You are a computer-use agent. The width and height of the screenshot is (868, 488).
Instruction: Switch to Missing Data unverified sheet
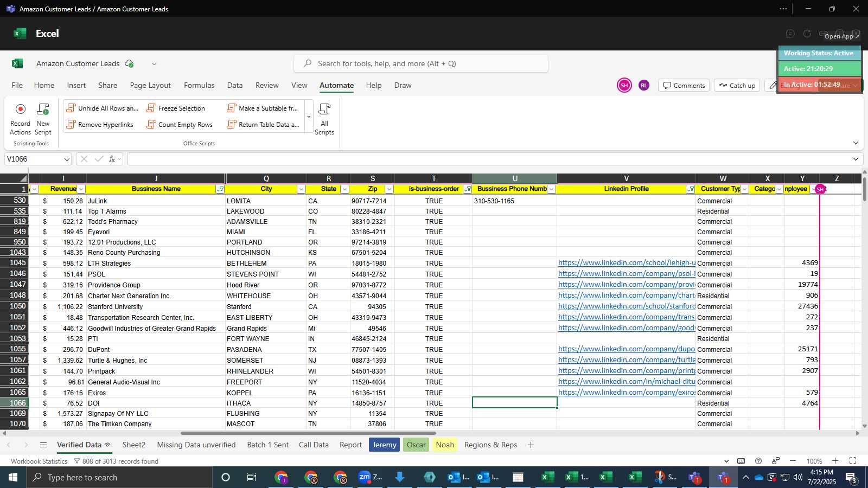196,445
